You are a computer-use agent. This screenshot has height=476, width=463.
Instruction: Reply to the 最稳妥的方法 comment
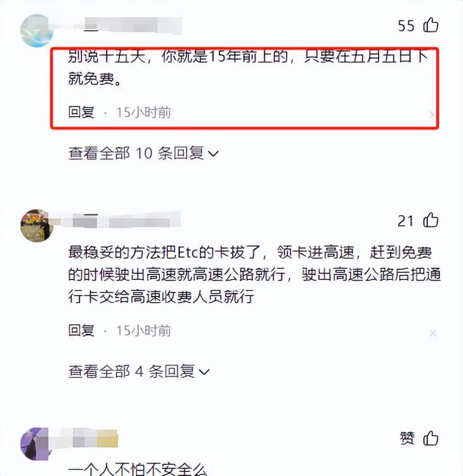click(81, 330)
